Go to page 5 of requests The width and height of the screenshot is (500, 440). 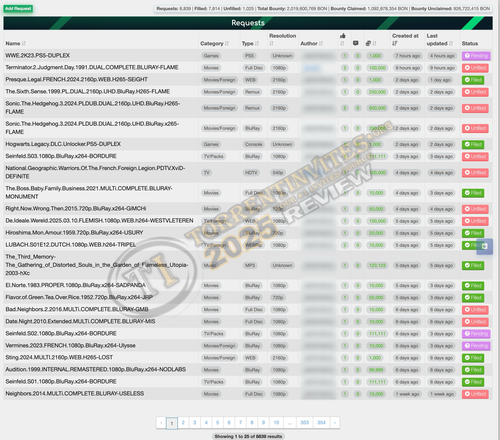[217, 423]
